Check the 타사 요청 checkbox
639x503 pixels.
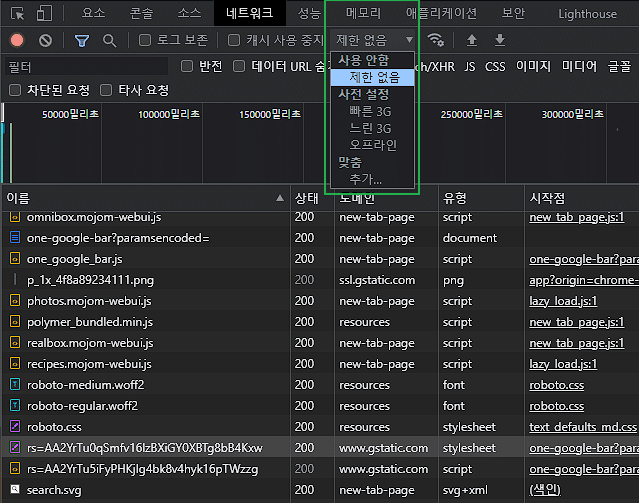click(x=106, y=90)
